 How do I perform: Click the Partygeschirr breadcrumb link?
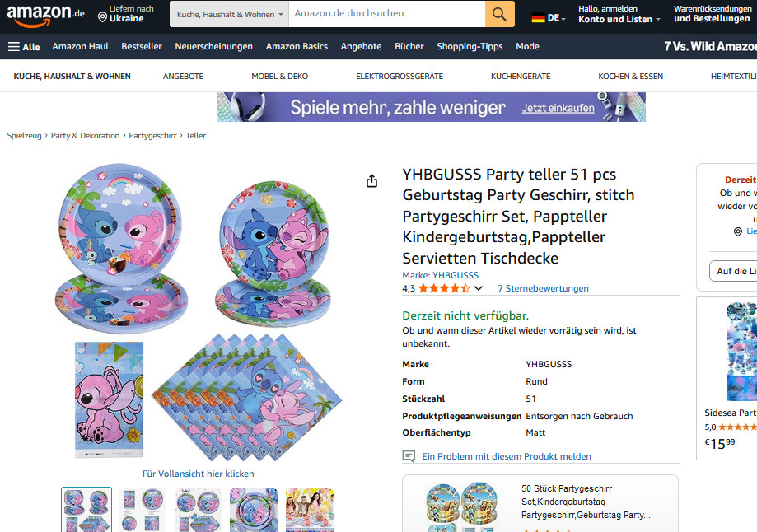tap(152, 136)
